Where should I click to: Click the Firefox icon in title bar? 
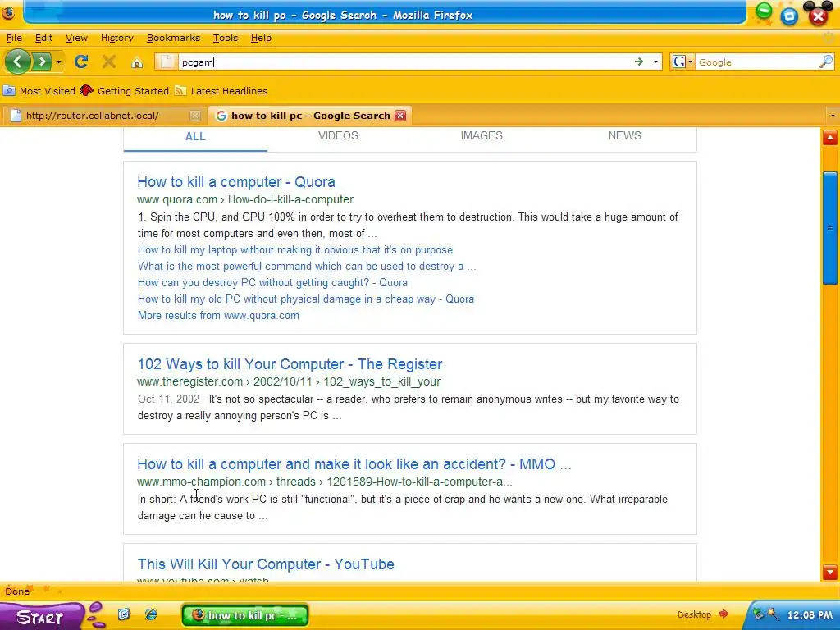8,14
